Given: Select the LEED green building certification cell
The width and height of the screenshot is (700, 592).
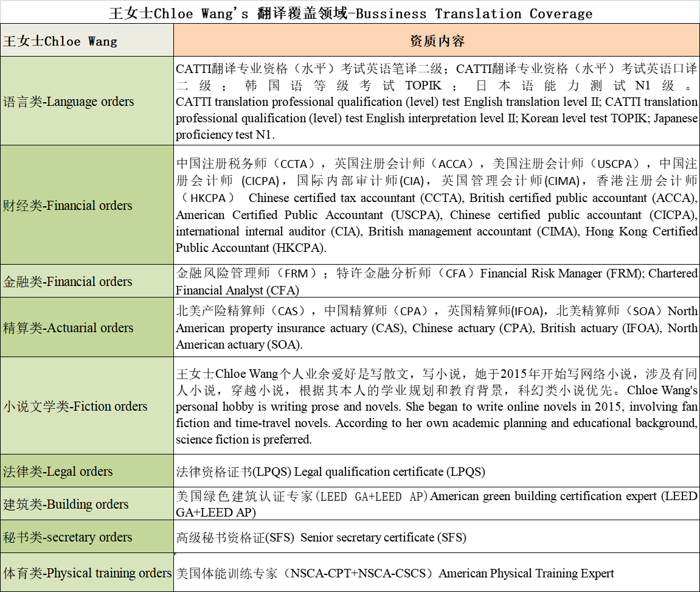Looking at the screenshot, I should (436, 504).
